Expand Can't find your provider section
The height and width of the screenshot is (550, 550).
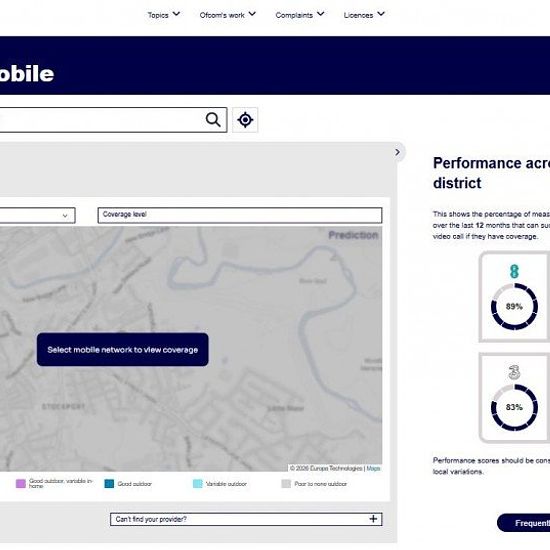(x=246, y=519)
